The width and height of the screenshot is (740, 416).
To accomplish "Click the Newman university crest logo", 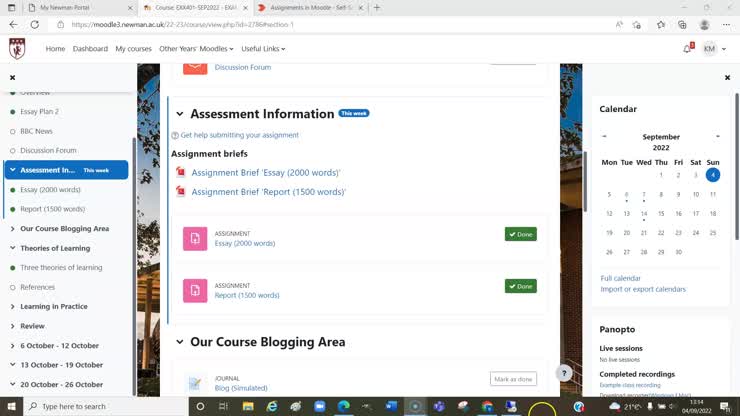I will point(17,49).
